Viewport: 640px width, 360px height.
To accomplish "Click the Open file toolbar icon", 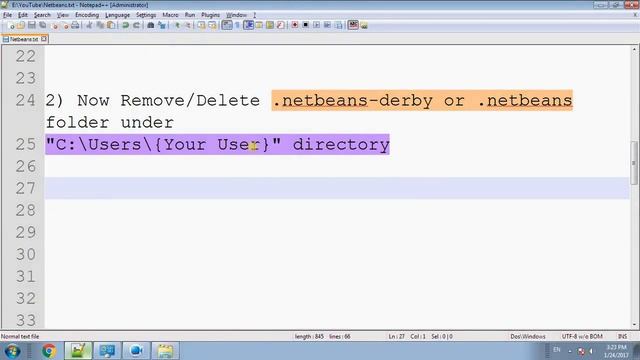I will [20, 25].
